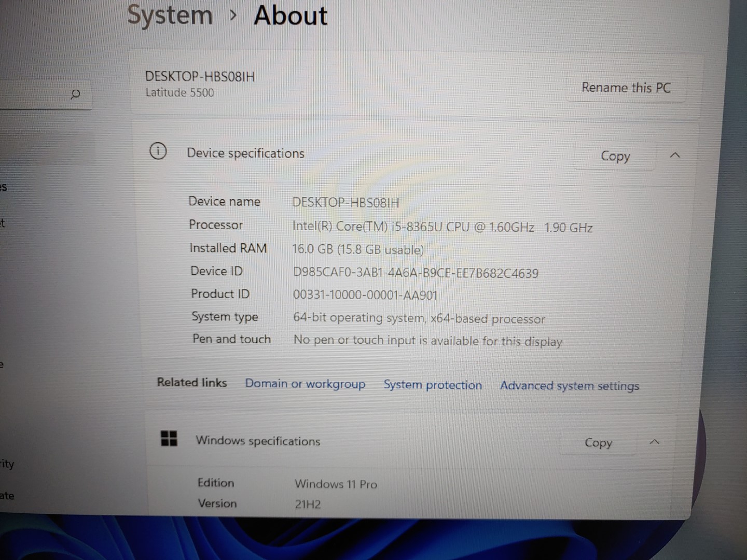Select the Pen and touch value text

(x=428, y=341)
